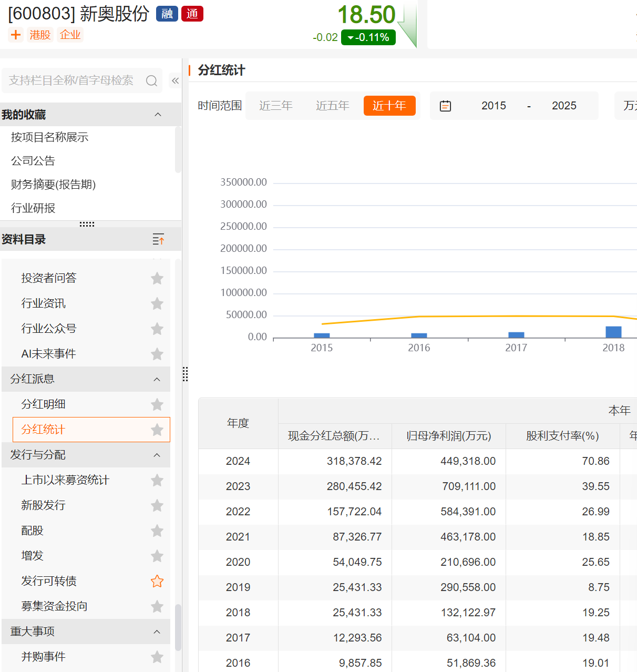Favorite 投资者问答 with its star
The height and width of the screenshot is (672, 637).
(157, 278)
